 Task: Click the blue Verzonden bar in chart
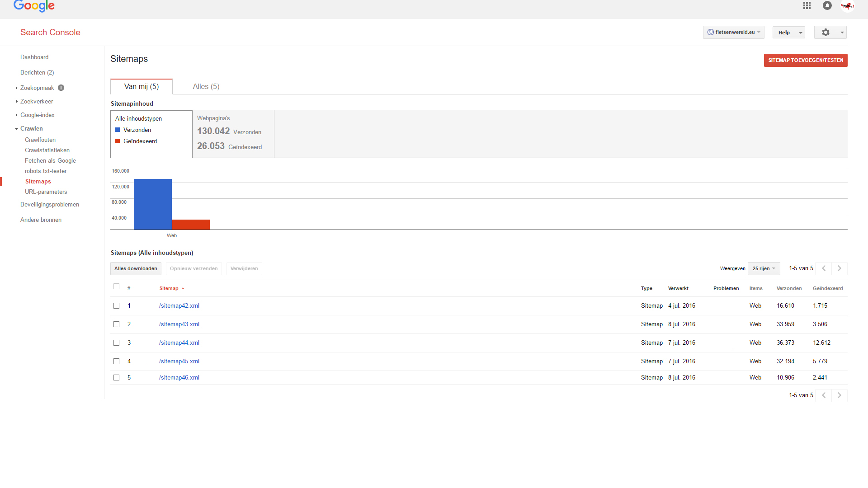click(x=153, y=204)
